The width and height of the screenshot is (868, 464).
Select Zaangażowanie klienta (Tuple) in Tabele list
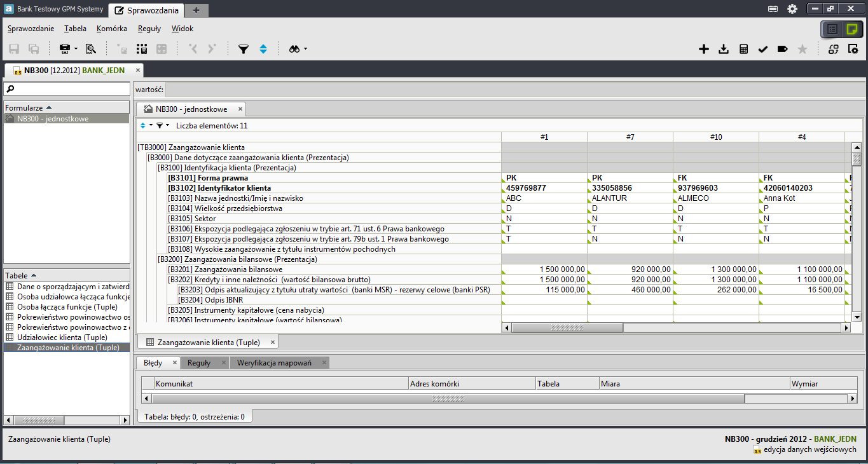tap(67, 348)
